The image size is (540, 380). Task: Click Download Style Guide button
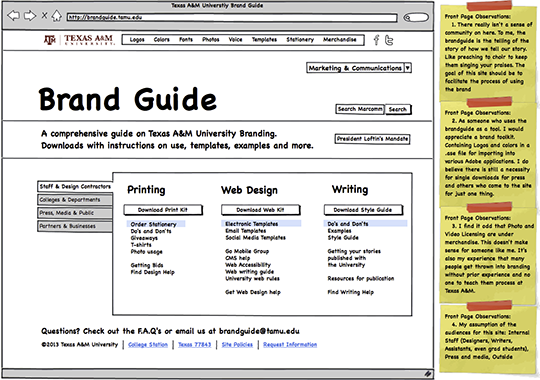pos(363,210)
